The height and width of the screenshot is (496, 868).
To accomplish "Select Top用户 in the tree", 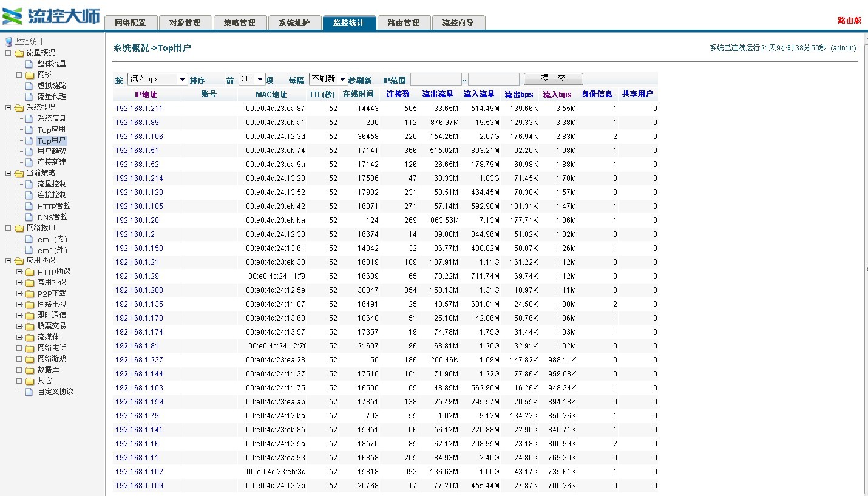I will click(52, 140).
